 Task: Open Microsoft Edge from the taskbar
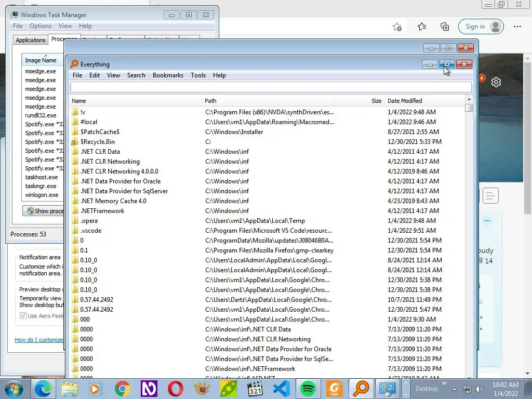point(43,389)
